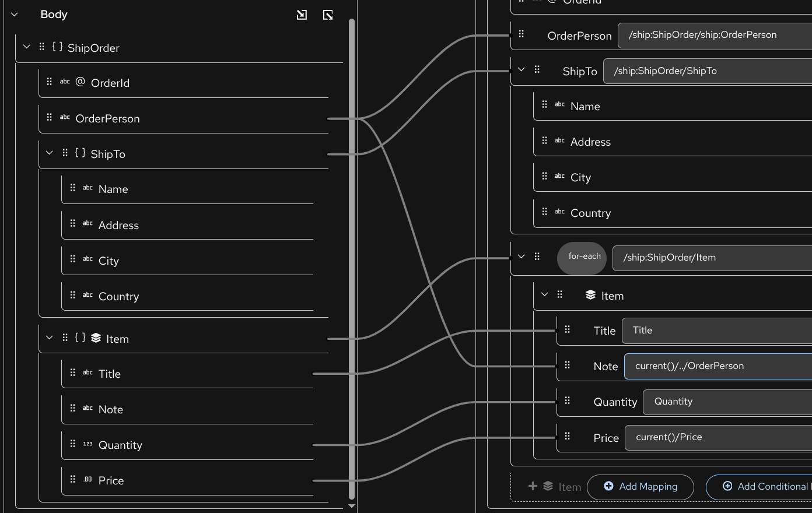Viewport: 812px width, 513px height.
Task: Click the 123 integer type icon beside Quantity
Action: click(89, 444)
